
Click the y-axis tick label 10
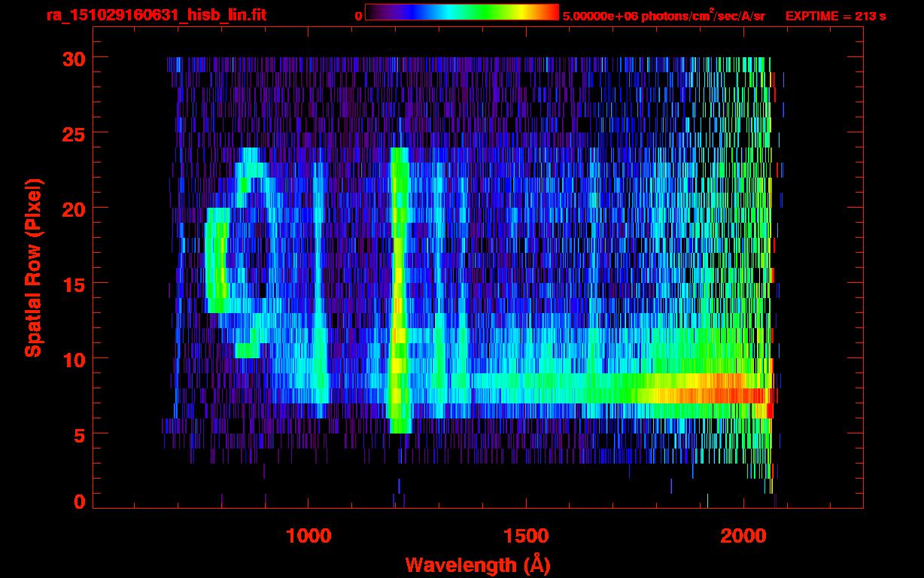73,359
